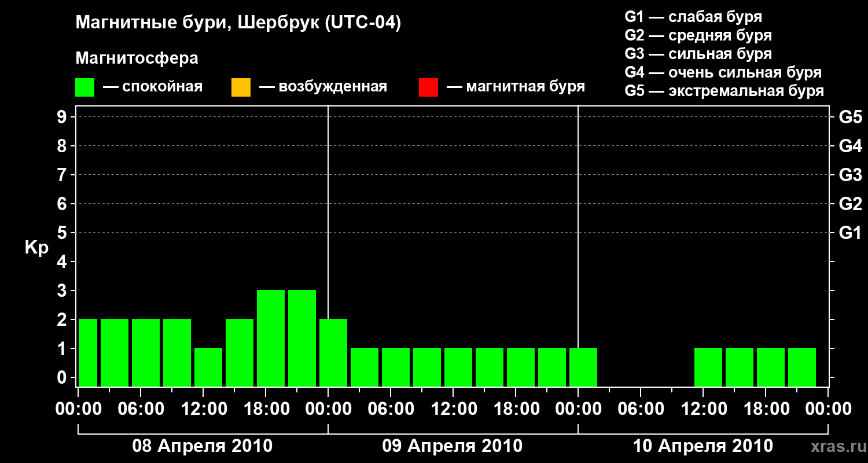Image resolution: width=868 pixels, height=463 pixels.
Task: Select the first Kp 3 bar at 18:00 April 8
Action: (x=271, y=338)
